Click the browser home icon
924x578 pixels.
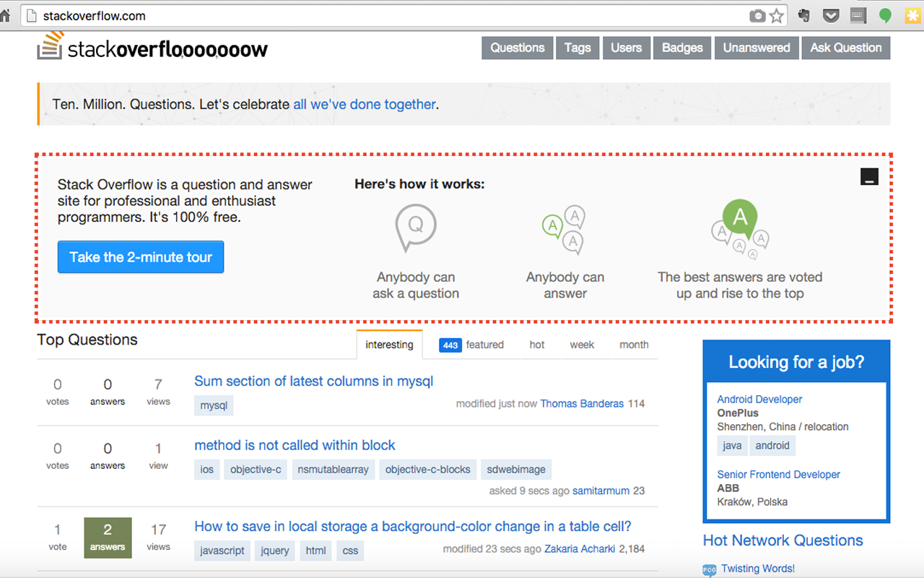click(4, 15)
